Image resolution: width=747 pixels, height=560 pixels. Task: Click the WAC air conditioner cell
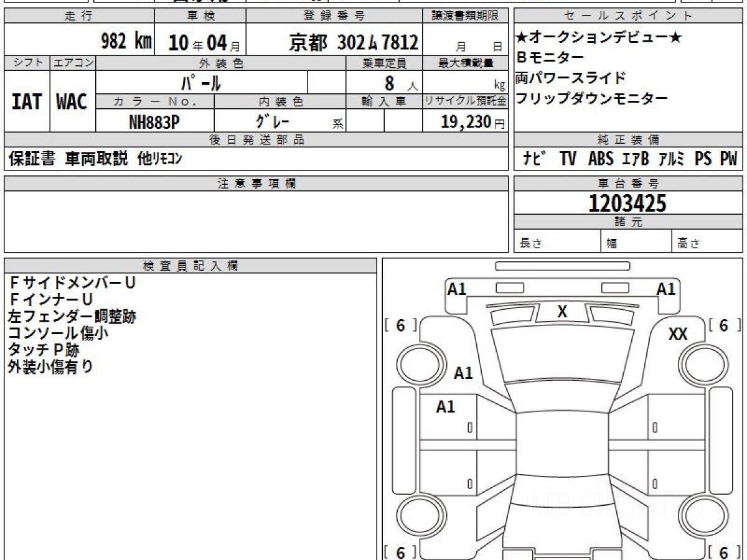point(72,102)
